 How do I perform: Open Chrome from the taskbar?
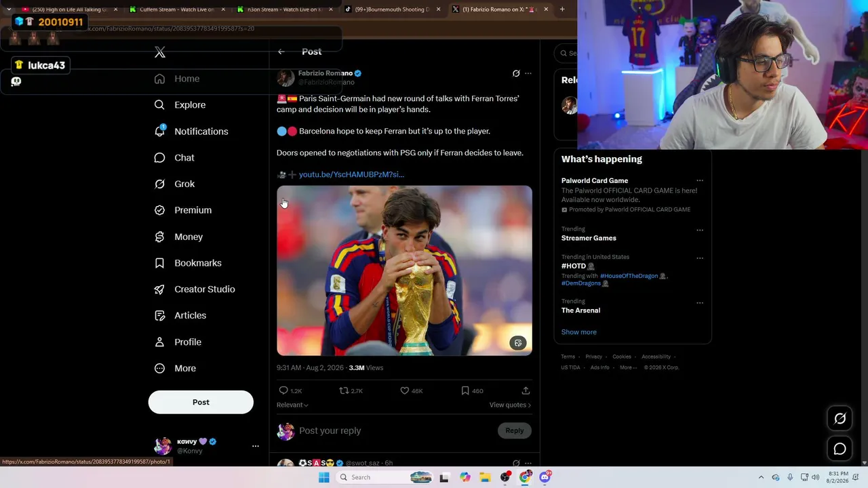[525, 477]
